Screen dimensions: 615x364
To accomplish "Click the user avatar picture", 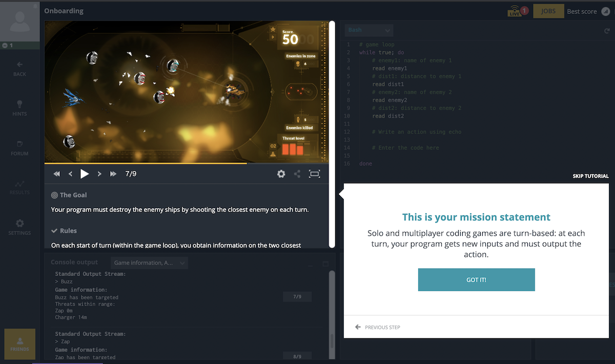I will (20, 22).
